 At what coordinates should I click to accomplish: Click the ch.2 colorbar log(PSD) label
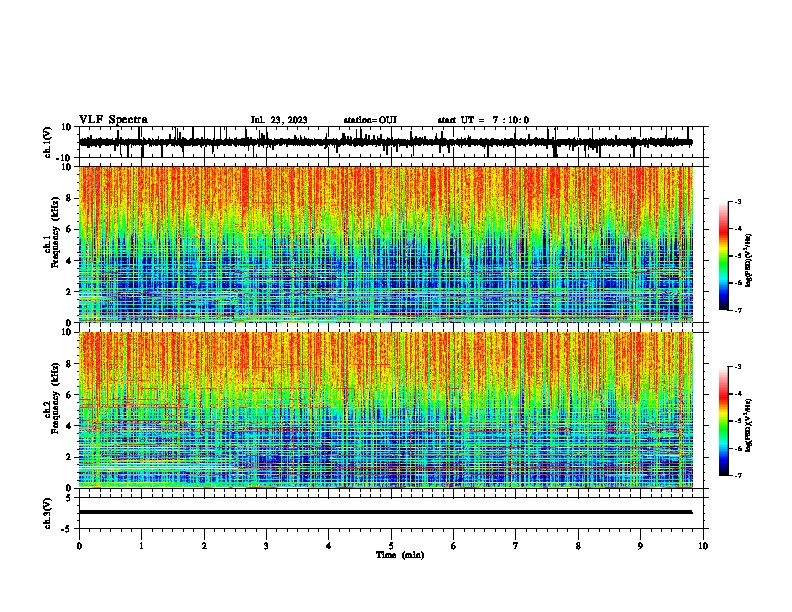coord(748,425)
